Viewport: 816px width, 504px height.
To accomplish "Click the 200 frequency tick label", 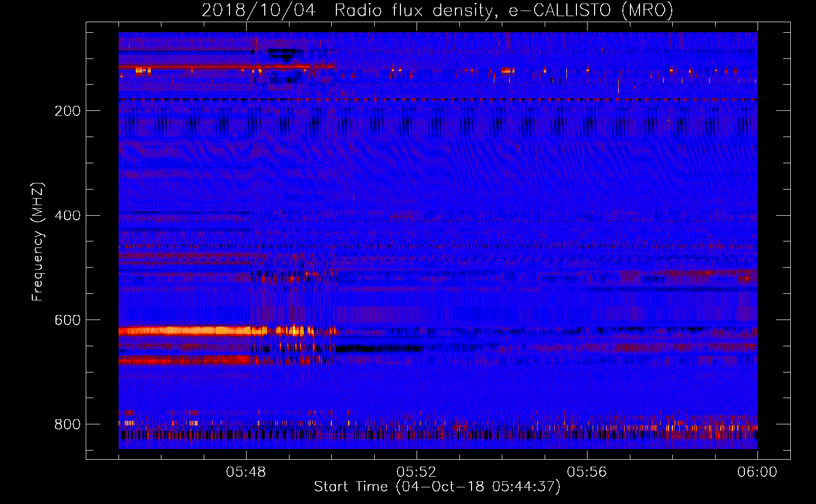I will (x=68, y=111).
